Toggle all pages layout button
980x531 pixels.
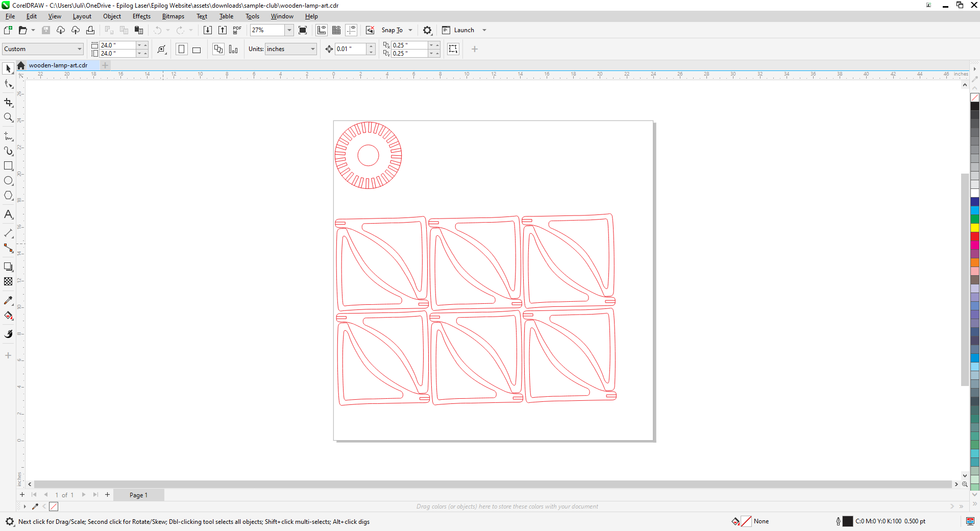pos(218,49)
